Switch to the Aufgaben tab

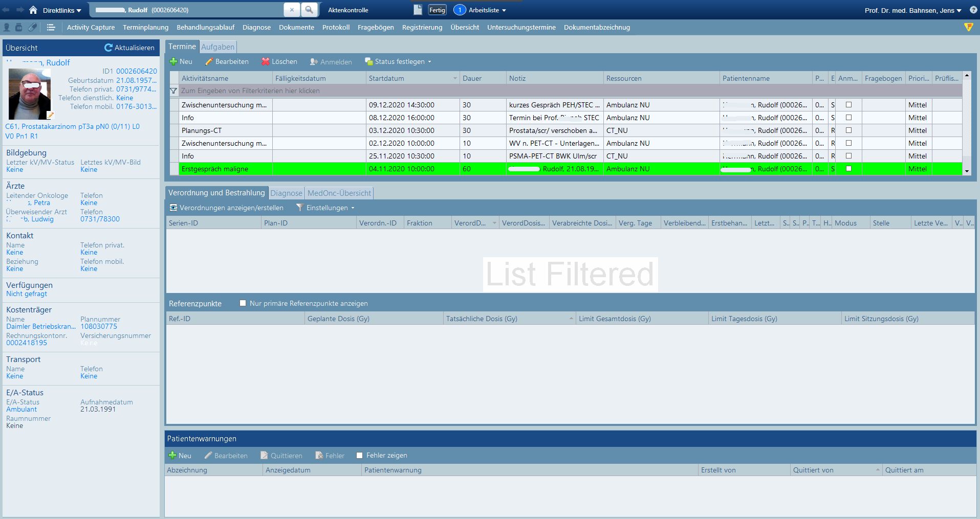tap(217, 47)
